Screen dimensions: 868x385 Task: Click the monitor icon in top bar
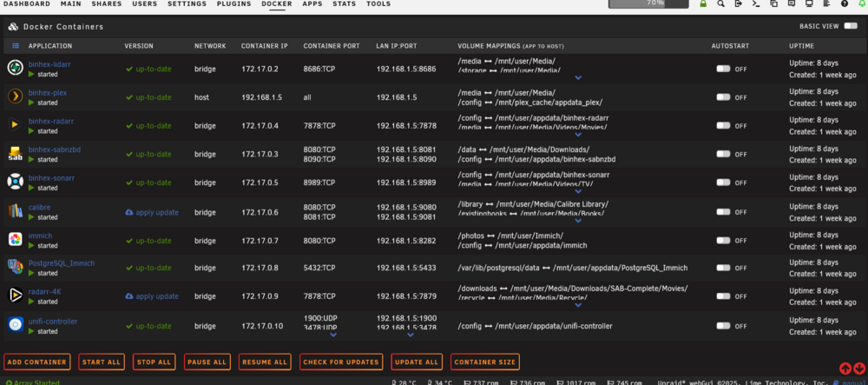point(809,3)
